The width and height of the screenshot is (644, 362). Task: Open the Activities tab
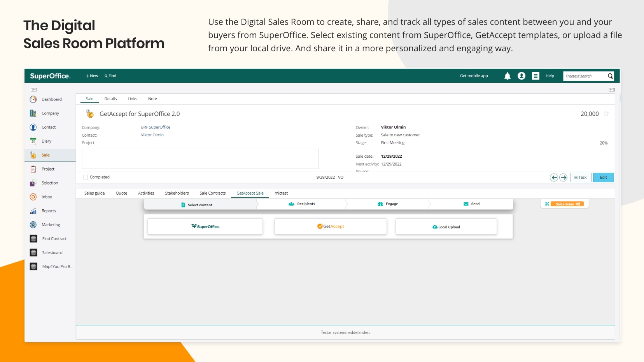point(146,193)
